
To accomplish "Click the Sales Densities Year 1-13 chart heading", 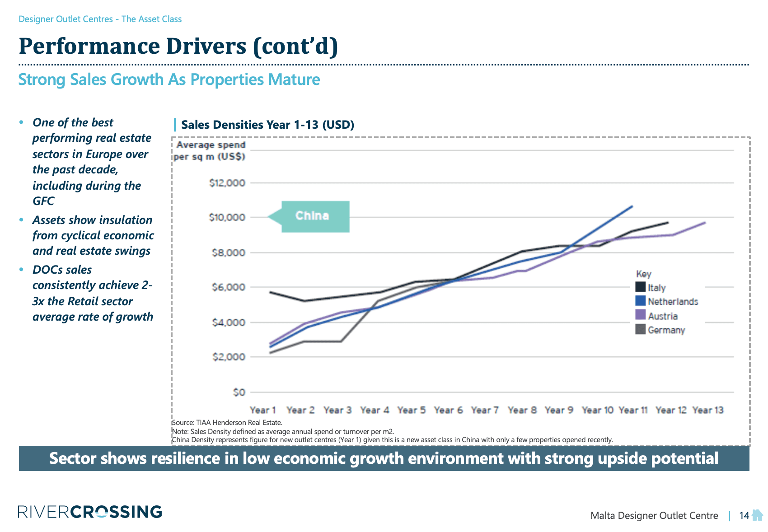I will (267, 125).
